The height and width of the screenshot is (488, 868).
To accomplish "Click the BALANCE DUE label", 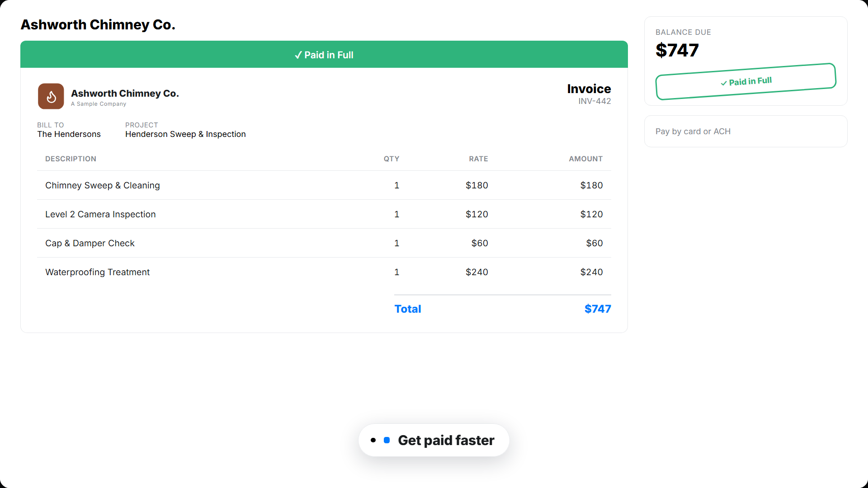I will pyautogui.click(x=684, y=32).
